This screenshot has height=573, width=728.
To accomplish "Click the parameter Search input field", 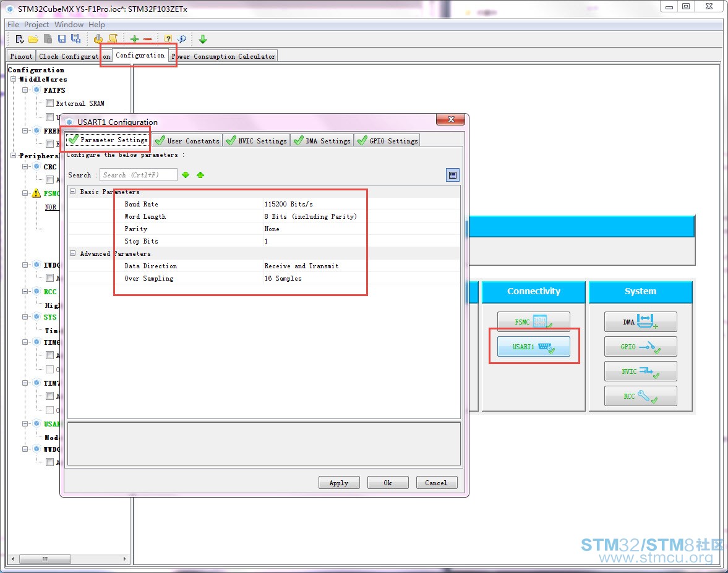I will [x=139, y=175].
